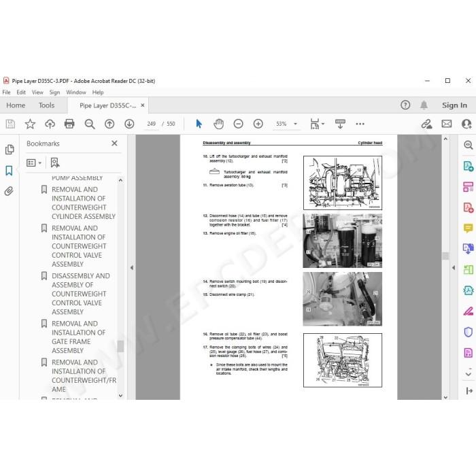
Task: Collapse the right tools pane arrow
Action: click(454, 268)
